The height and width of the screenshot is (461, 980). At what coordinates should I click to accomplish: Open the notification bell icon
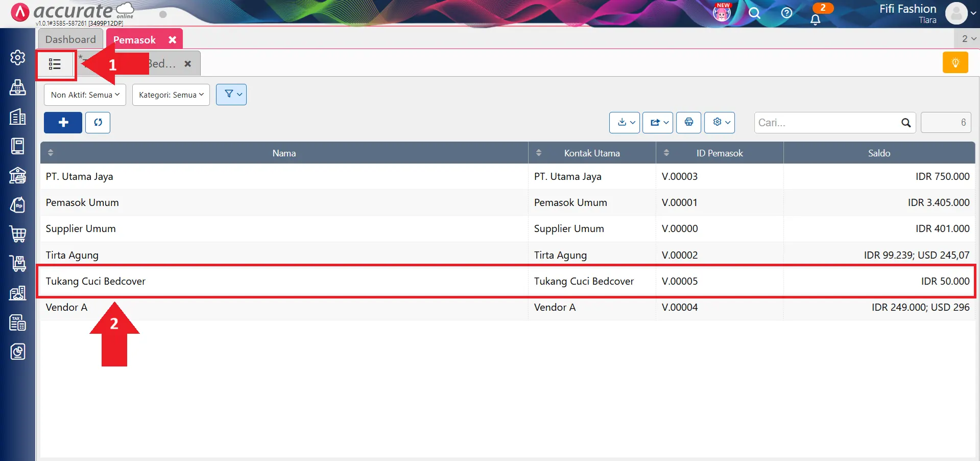[815, 19]
